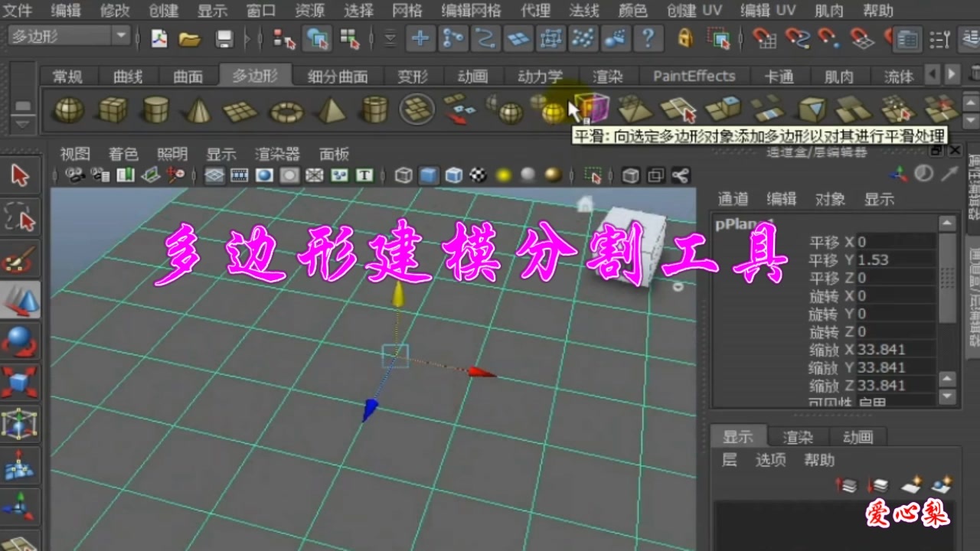This screenshot has width=980, height=551.
Task: Click the blue Z-axis move handle
Action: click(x=370, y=409)
